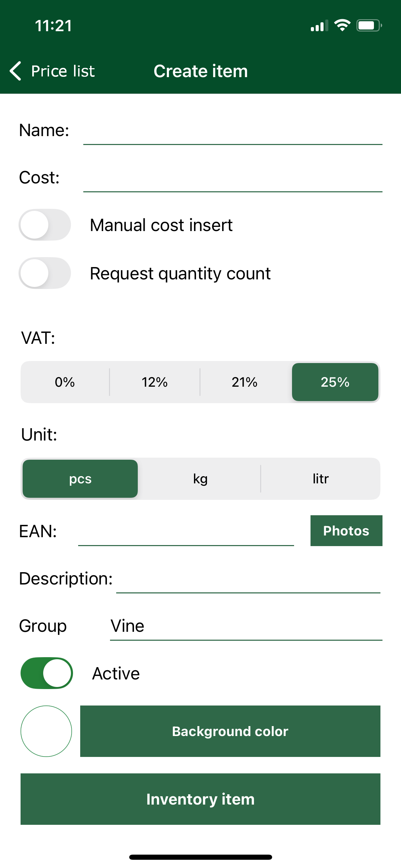Tap the white round color preview swatch
The image size is (401, 868).
(46, 731)
